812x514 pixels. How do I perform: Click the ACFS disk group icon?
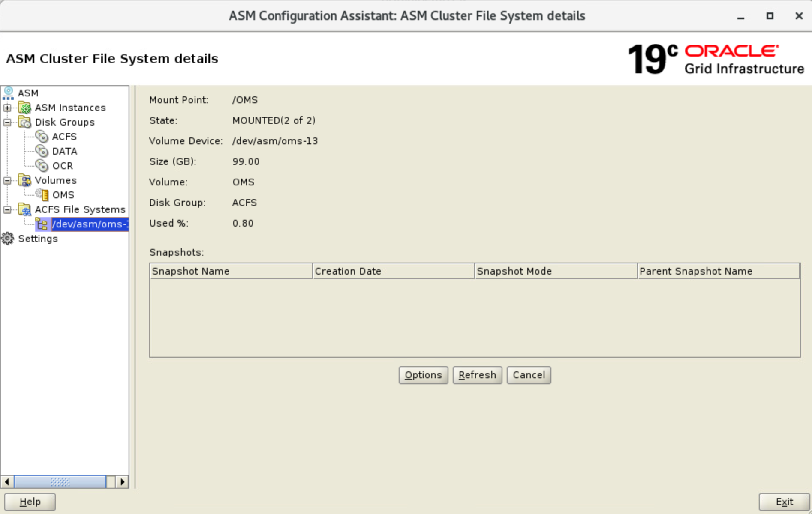click(42, 137)
